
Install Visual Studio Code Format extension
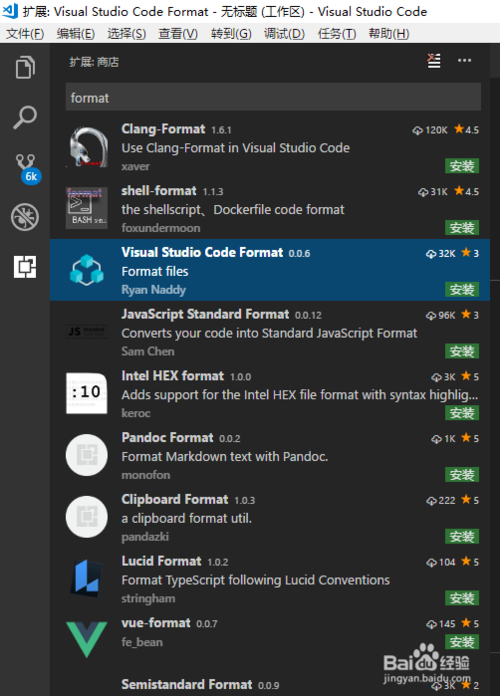pos(462,289)
